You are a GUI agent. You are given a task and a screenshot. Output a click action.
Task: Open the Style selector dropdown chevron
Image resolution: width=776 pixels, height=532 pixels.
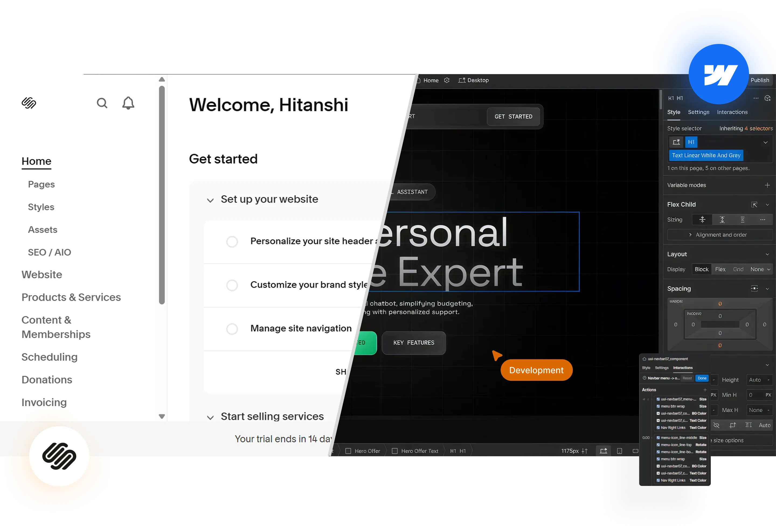(x=766, y=142)
